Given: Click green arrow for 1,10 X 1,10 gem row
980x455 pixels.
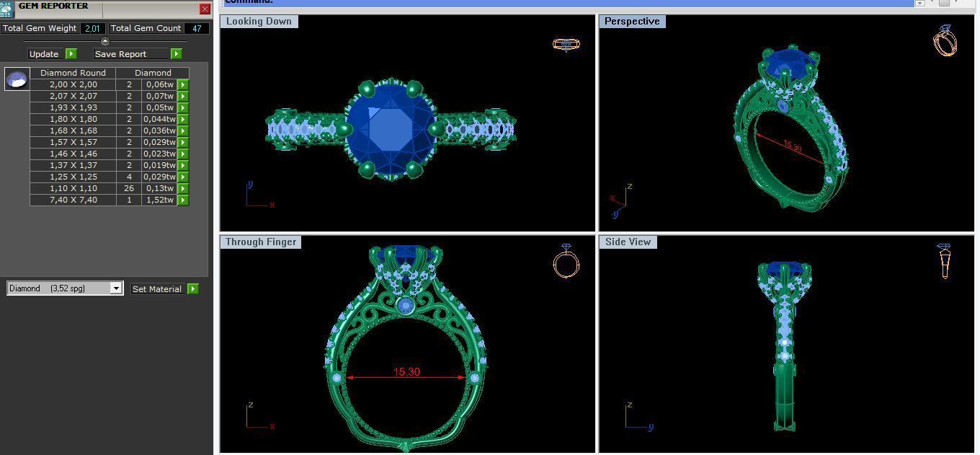Looking at the screenshot, I should (x=183, y=188).
